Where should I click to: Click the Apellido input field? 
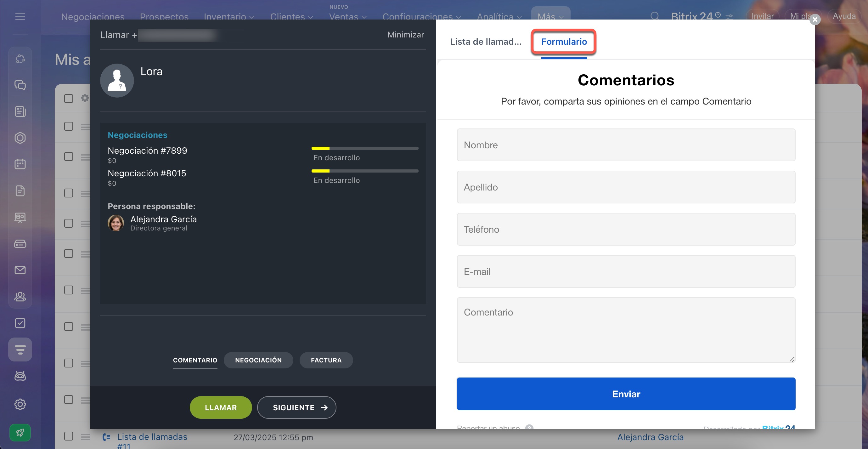[626, 187]
